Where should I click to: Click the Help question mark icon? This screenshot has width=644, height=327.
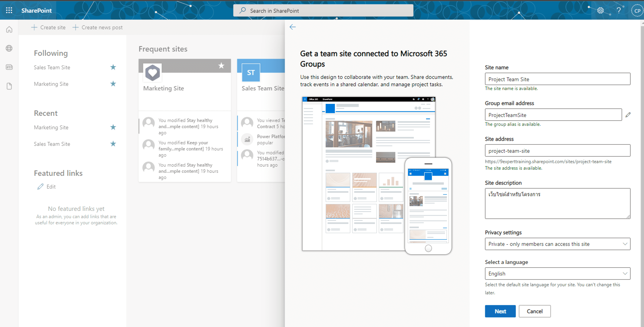[619, 10]
